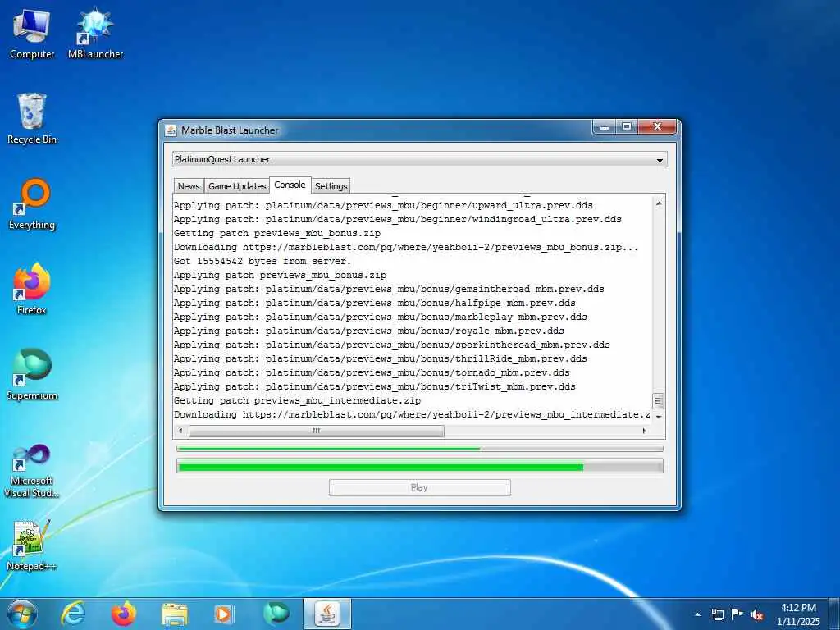Launch MBLauncher desktop shortcut
The height and width of the screenshot is (630, 840).
tap(95, 33)
